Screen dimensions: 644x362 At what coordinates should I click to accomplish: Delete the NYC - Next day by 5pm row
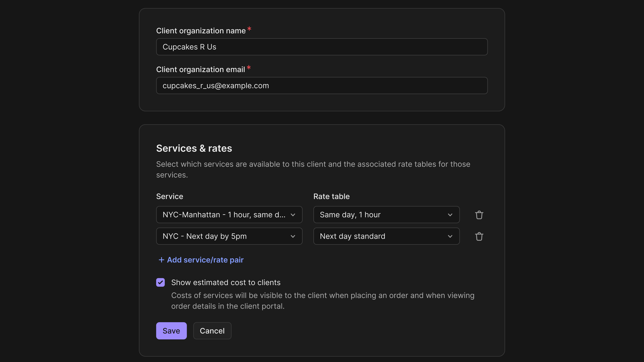[x=479, y=236]
